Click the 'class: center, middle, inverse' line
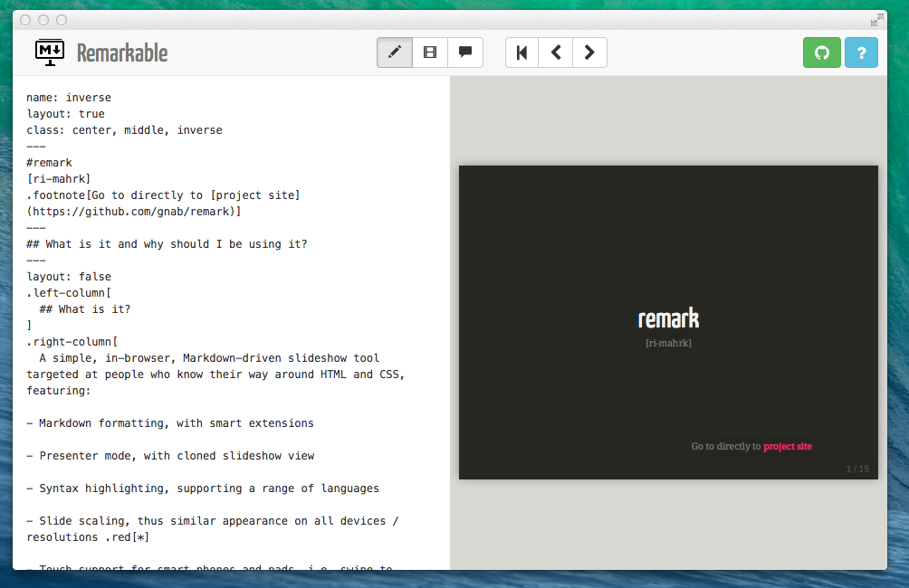Image resolution: width=909 pixels, height=588 pixels. pyautogui.click(x=124, y=129)
